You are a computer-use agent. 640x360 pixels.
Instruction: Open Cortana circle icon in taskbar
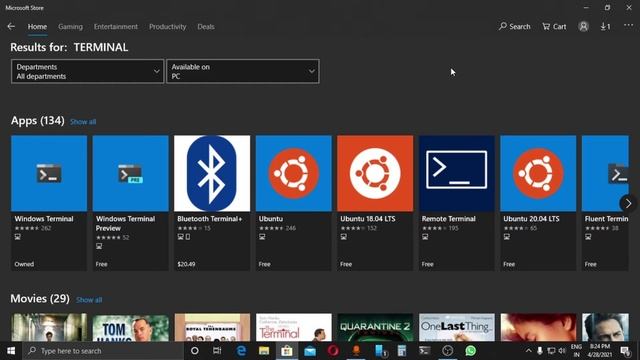(195, 351)
